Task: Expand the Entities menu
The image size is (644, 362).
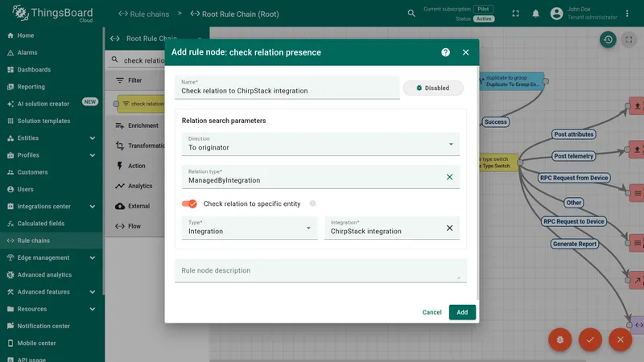Action: (93, 138)
